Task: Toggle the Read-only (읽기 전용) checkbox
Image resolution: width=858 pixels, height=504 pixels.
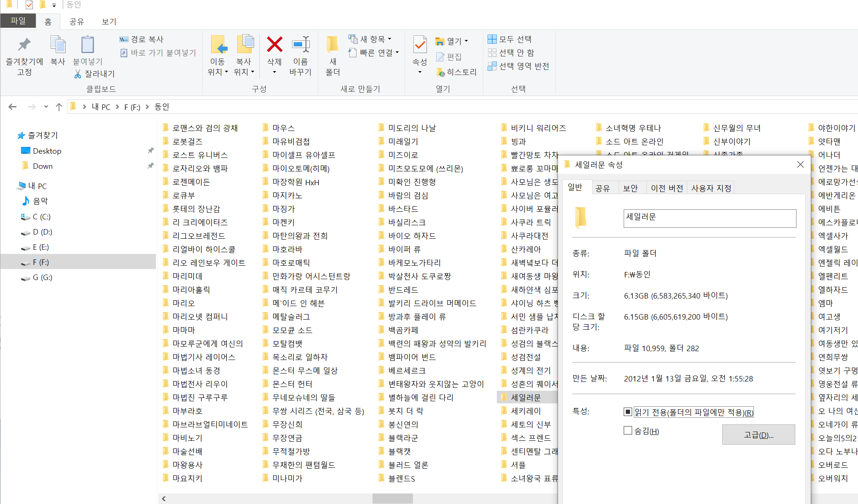Action: point(628,412)
